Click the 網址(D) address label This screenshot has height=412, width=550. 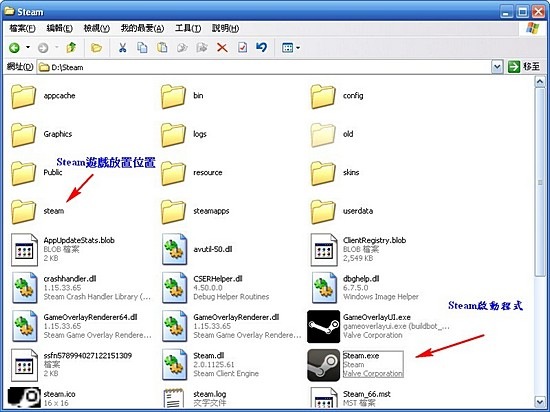coord(20,66)
